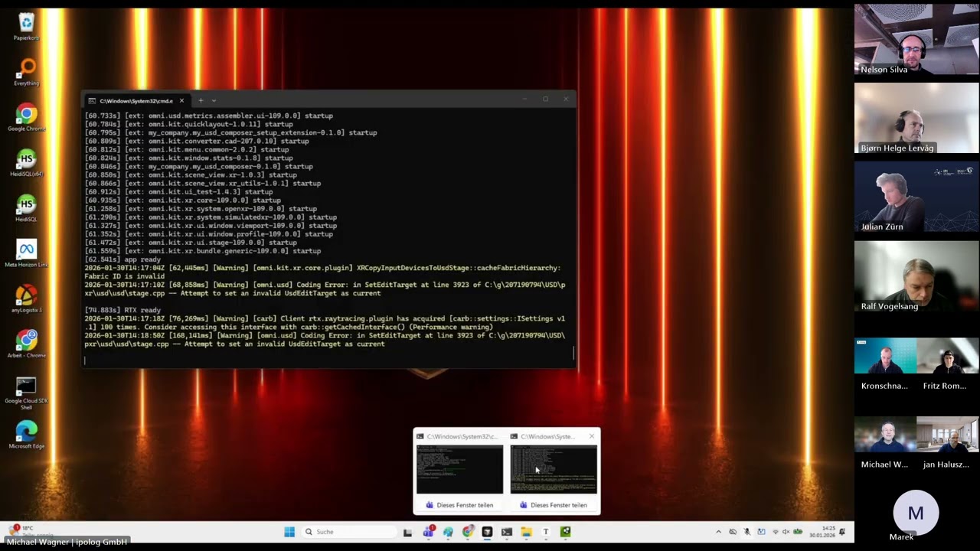
Task: Select Bjørn Helge Lervåg's video tile
Action: coord(916,118)
